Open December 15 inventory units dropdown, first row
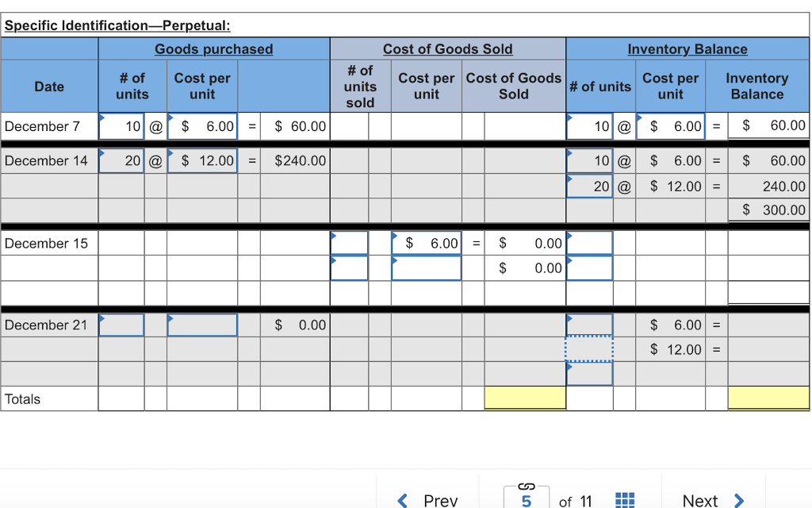The image size is (812, 508). pyautogui.click(x=589, y=243)
